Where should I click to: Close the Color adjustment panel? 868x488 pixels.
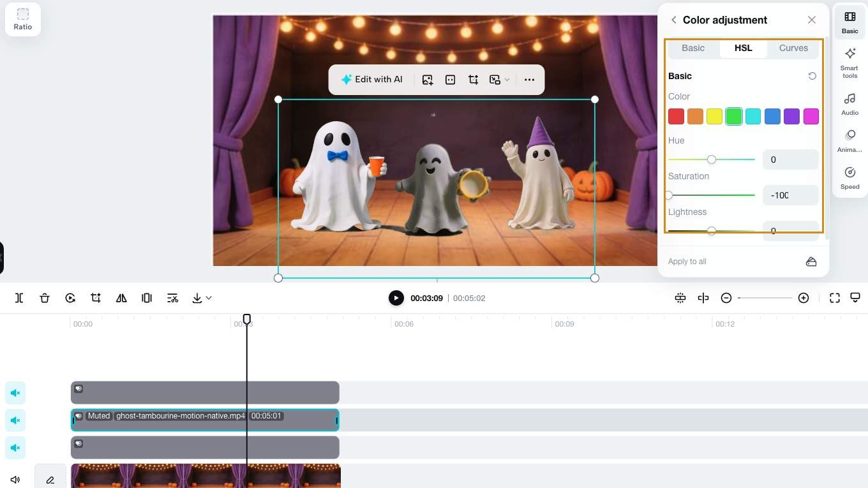point(812,20)
